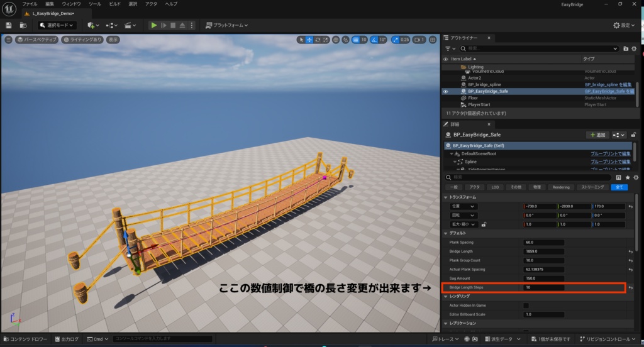
Task: Choose the Translate tool in viewport
Action: [x=309, y=40]
